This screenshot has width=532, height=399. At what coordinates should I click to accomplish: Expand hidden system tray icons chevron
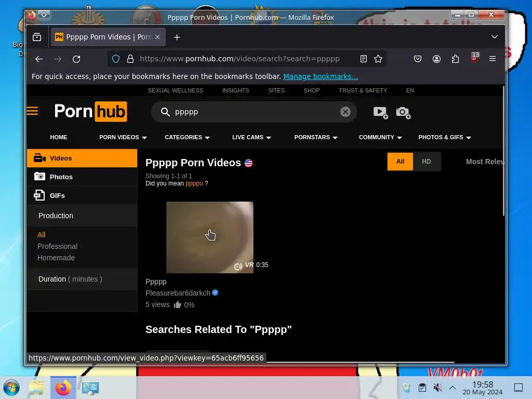coord(453,388)
